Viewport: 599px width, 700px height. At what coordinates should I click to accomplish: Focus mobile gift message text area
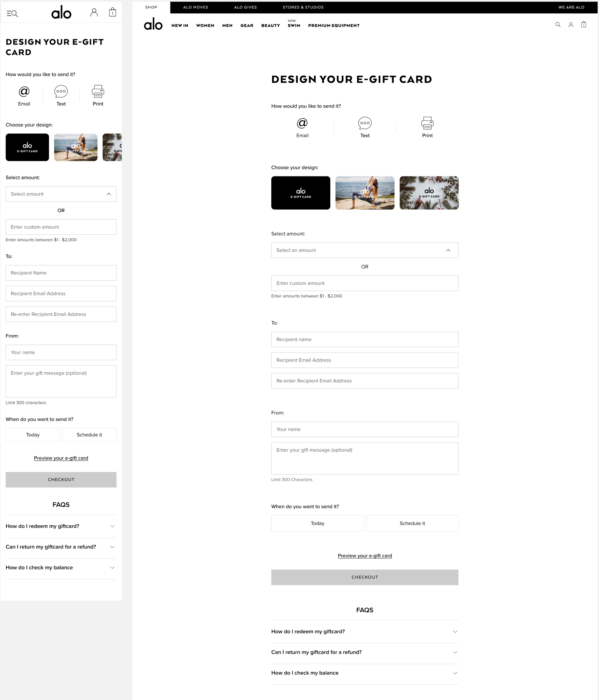click(61, 382)
